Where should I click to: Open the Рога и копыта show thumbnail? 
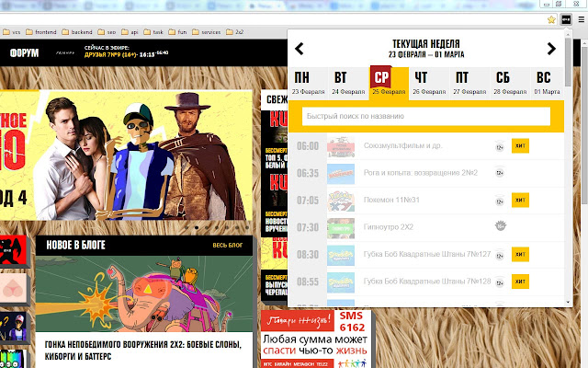point(341,174)
